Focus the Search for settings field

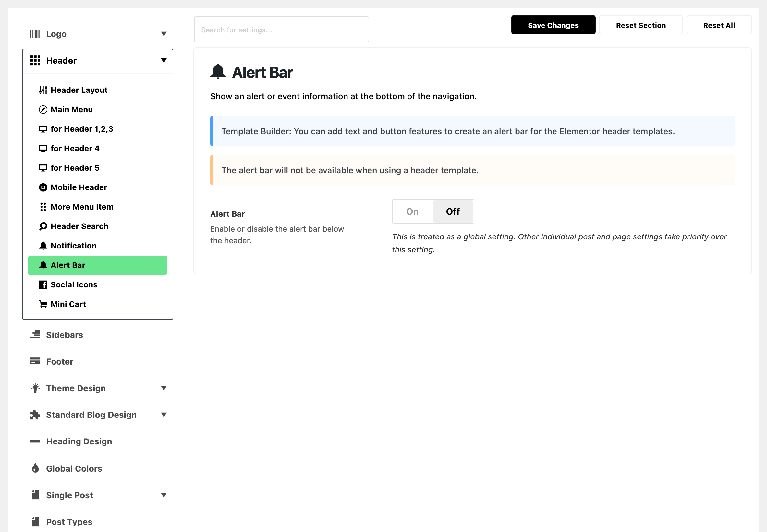[281, 30]
